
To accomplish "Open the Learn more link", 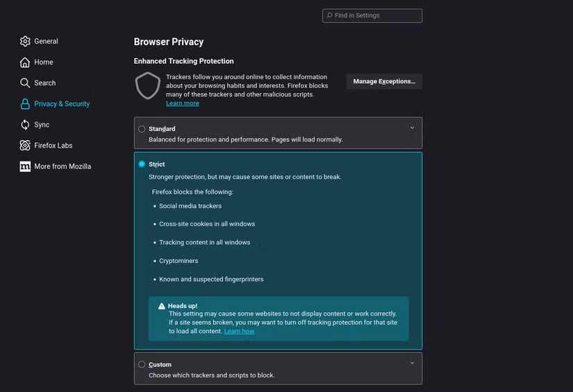I will [183, 103].
